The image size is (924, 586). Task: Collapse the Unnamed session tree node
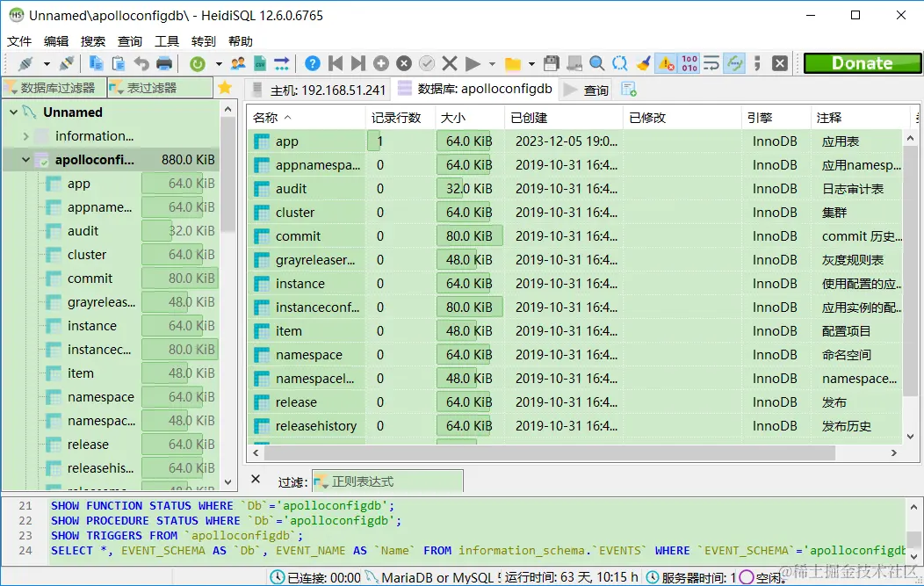coord(13,112)
